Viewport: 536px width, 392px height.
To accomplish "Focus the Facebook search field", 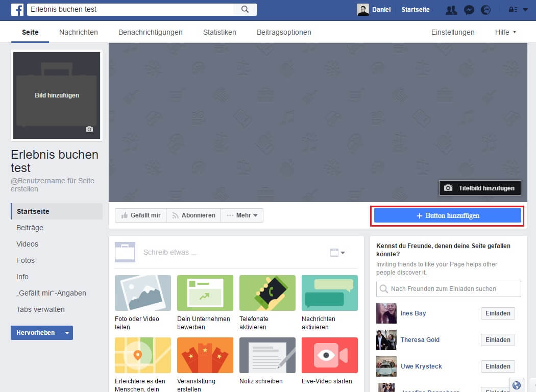I will (x=131, y=10).
